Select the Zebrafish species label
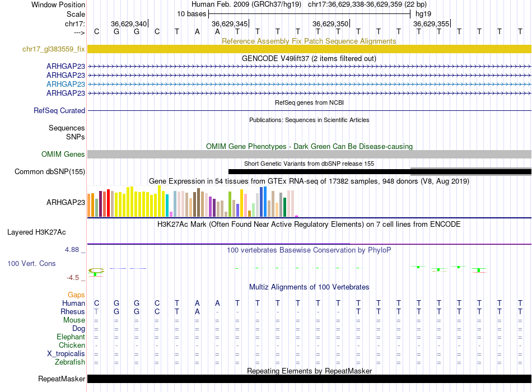The image size is (532, 392). point(71,362)
